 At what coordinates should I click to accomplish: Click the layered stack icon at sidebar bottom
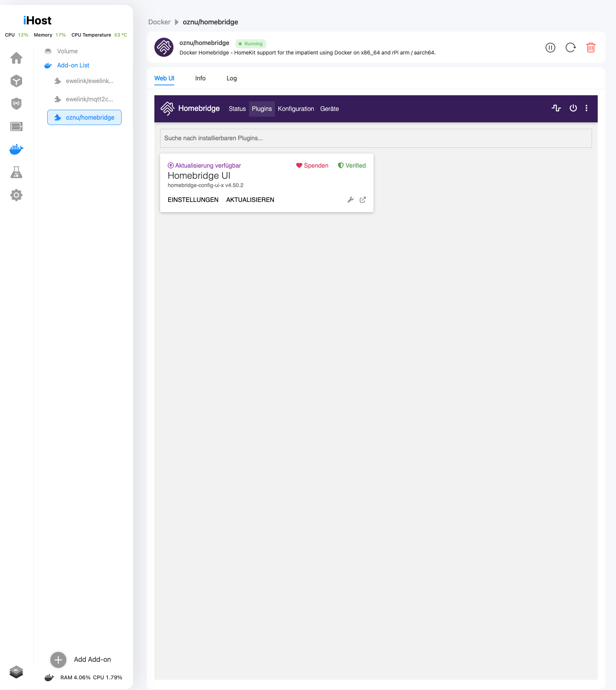coord(16,672)
